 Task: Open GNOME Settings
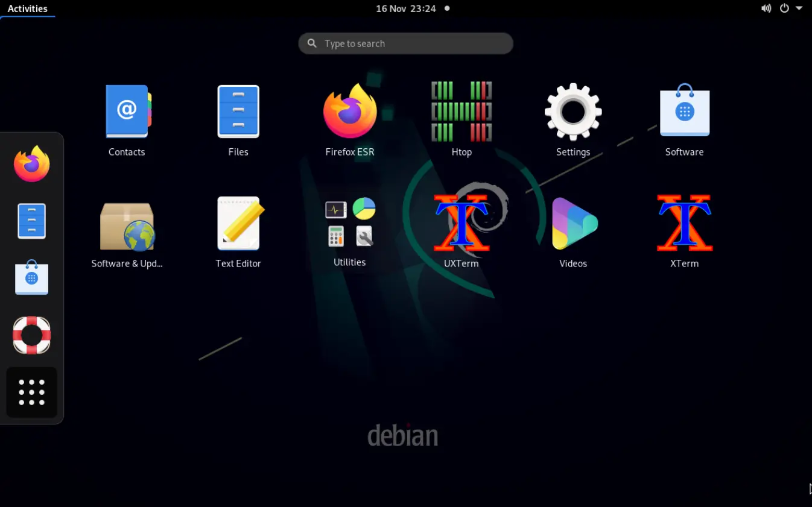573,112
